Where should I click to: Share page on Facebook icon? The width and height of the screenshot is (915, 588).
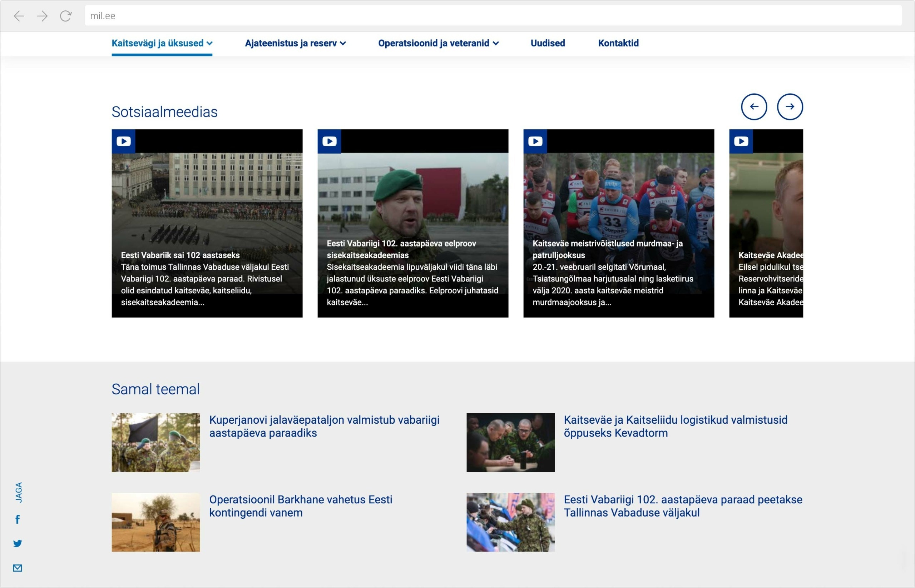pyautogui.click(x=18, y=519)
